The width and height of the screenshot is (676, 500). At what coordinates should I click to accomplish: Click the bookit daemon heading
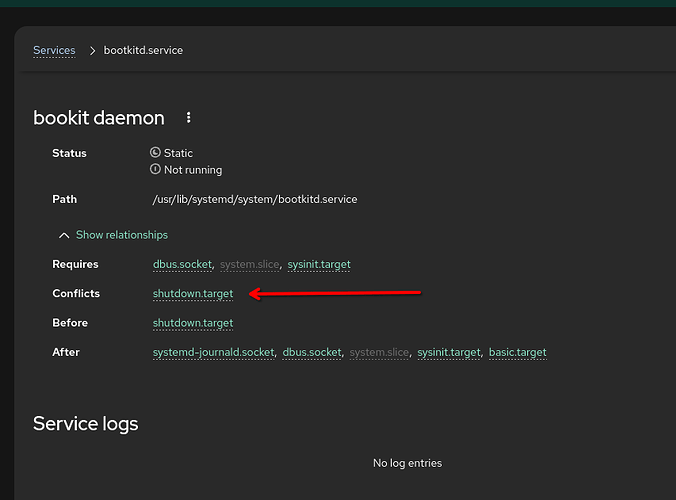pos(99,118)
